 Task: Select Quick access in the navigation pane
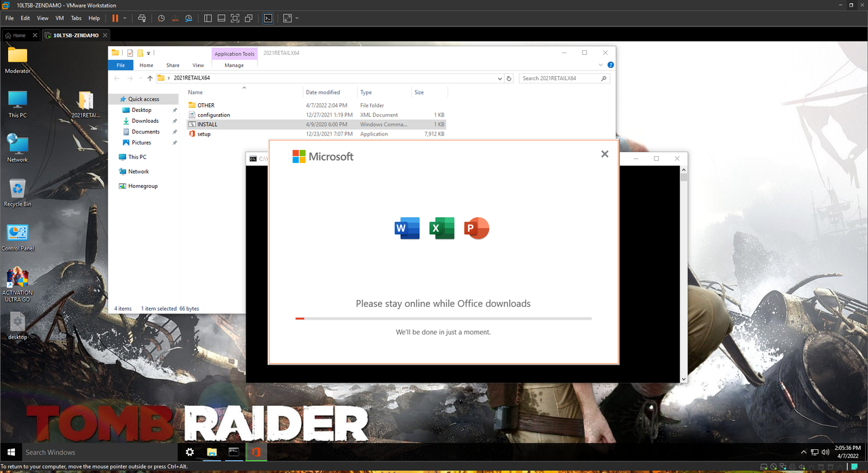tap(143, 99)
